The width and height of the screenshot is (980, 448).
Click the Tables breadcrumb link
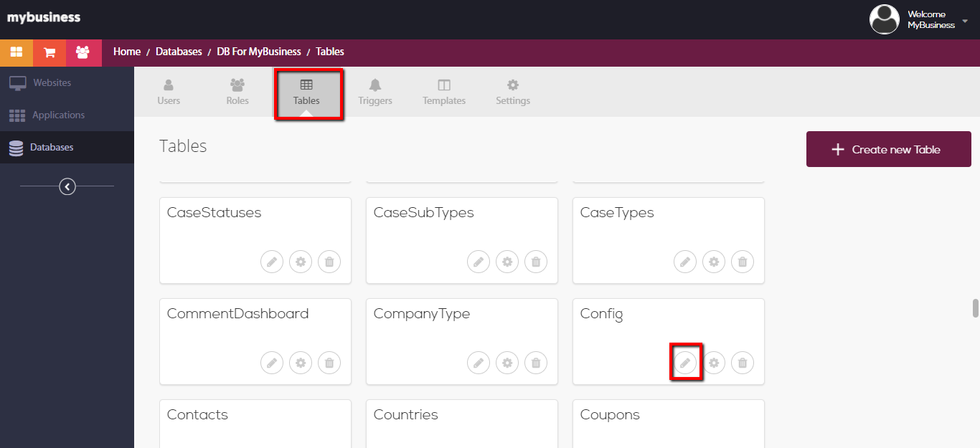(x=330, y=52)
